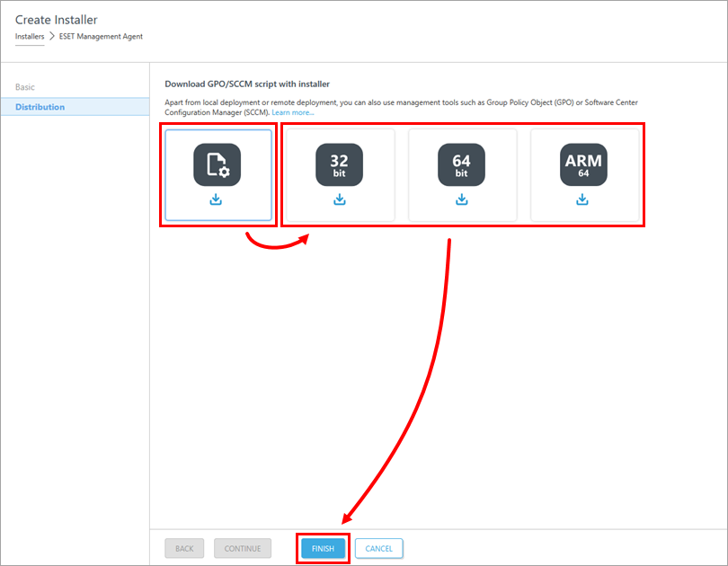Click the breadcrumb chevron separator
The width and height of the screenshot is (728, 566).
point(51,37)
